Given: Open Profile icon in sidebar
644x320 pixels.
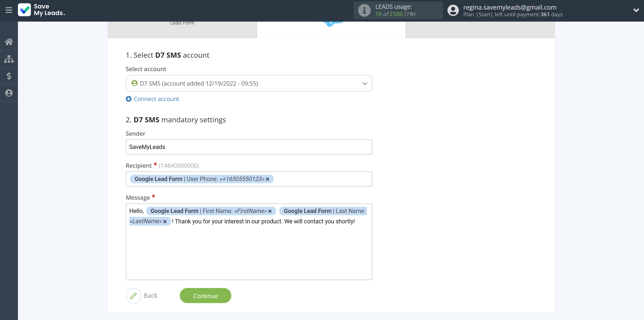Looking at the screenshot, I should (9, 93).
